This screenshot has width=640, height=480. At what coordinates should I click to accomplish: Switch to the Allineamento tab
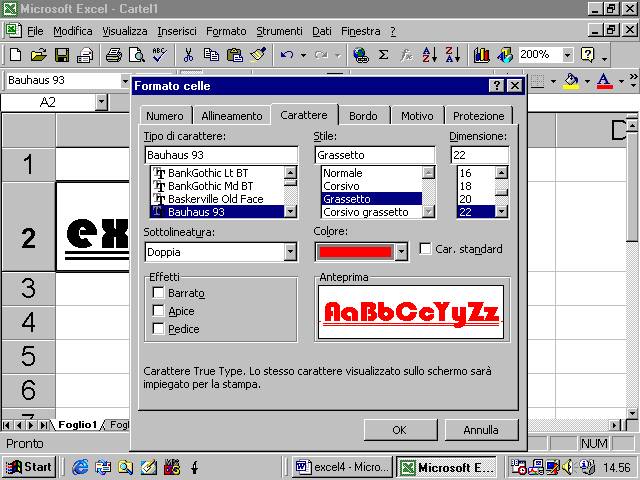pos(231,116)
